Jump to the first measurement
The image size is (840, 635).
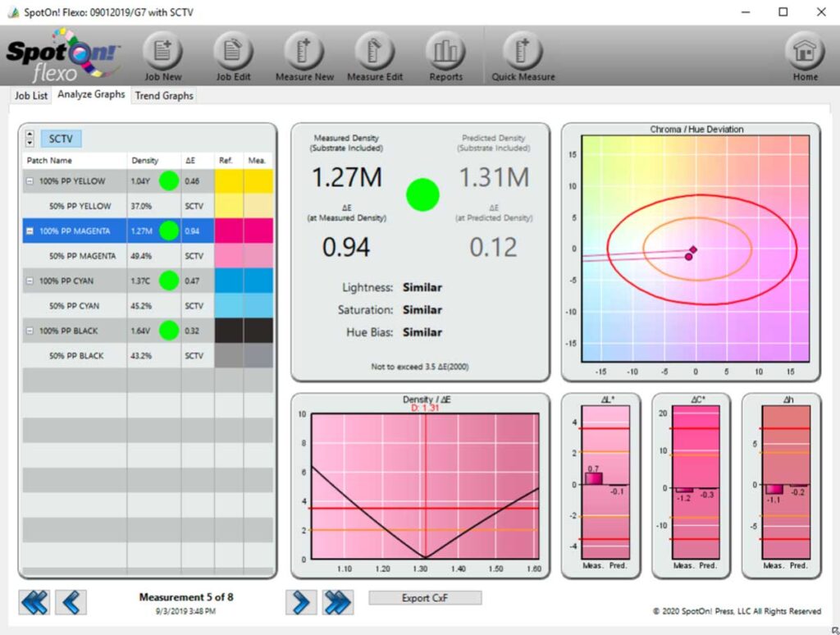36,601
